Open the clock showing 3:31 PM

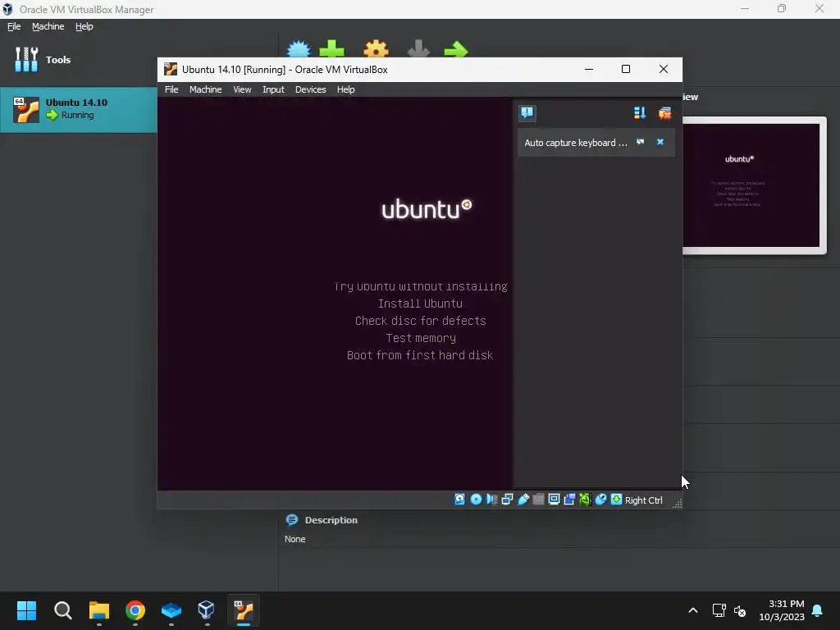782,610
